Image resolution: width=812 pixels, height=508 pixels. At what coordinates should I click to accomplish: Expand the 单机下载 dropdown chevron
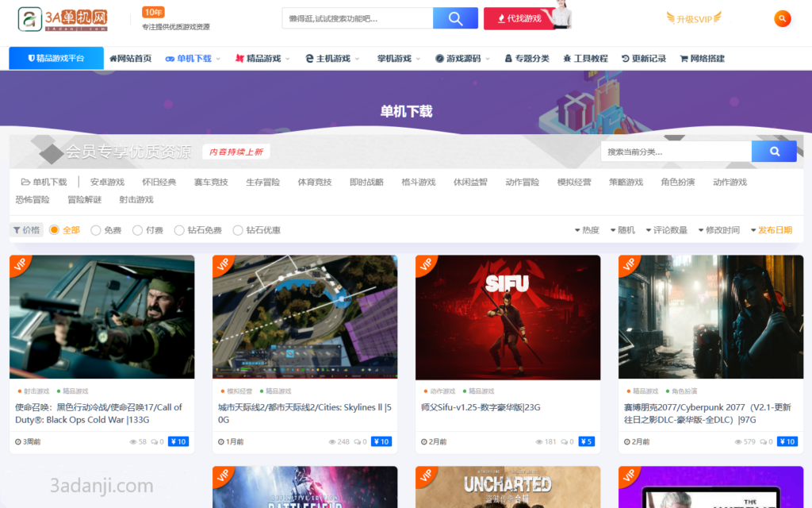[x=218, y=59]
